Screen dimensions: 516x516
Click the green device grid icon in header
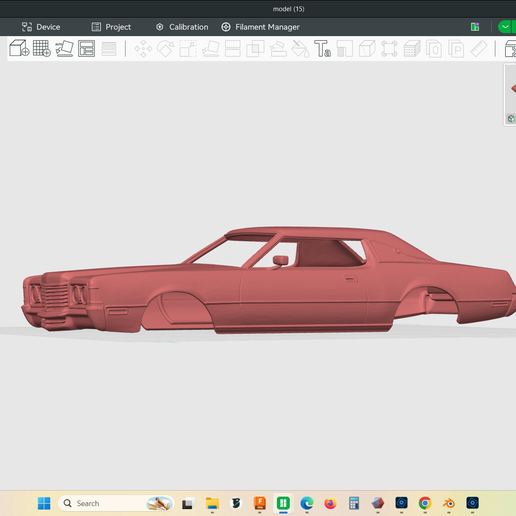point(475,27)
